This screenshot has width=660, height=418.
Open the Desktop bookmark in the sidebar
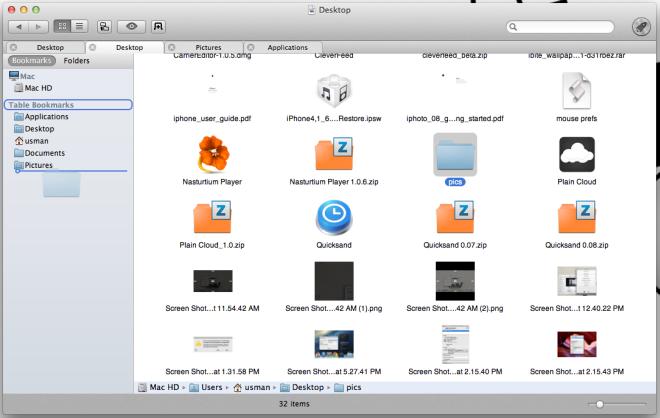(34, 129)
